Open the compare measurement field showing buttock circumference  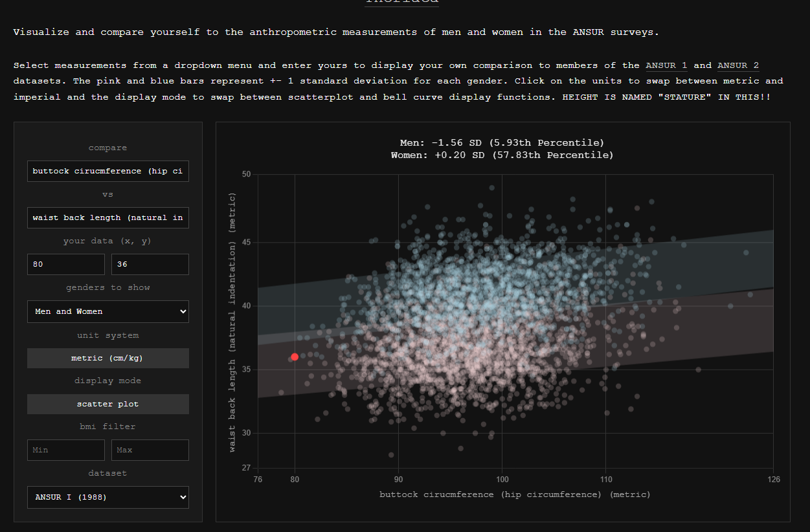click(108, 171)
